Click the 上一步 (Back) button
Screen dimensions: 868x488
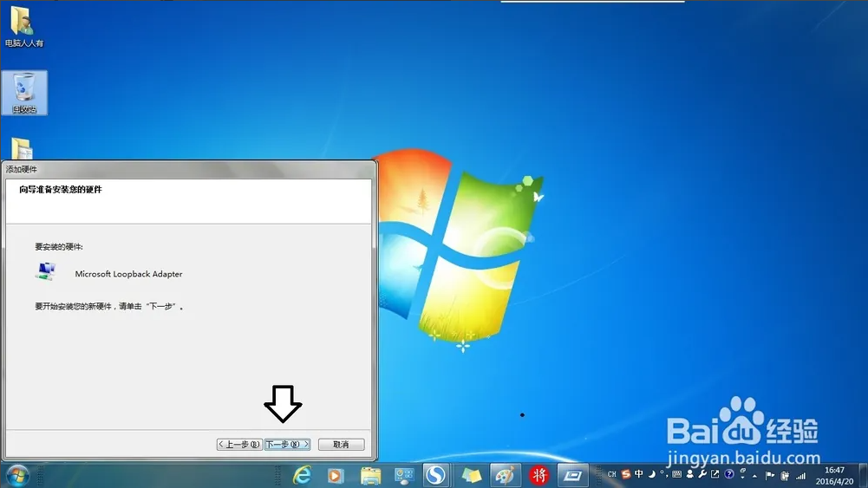239,445
